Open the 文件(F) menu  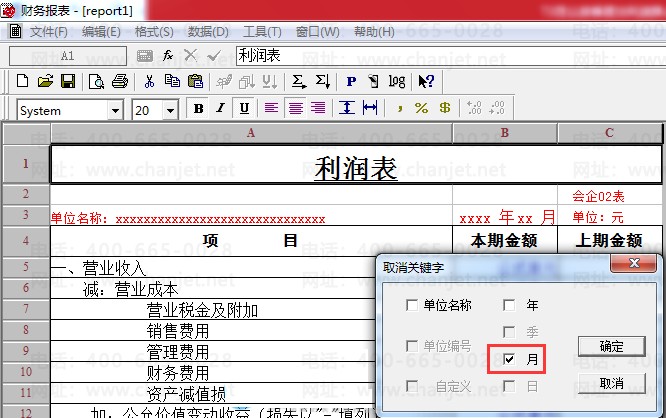click(x=48, y=31)
